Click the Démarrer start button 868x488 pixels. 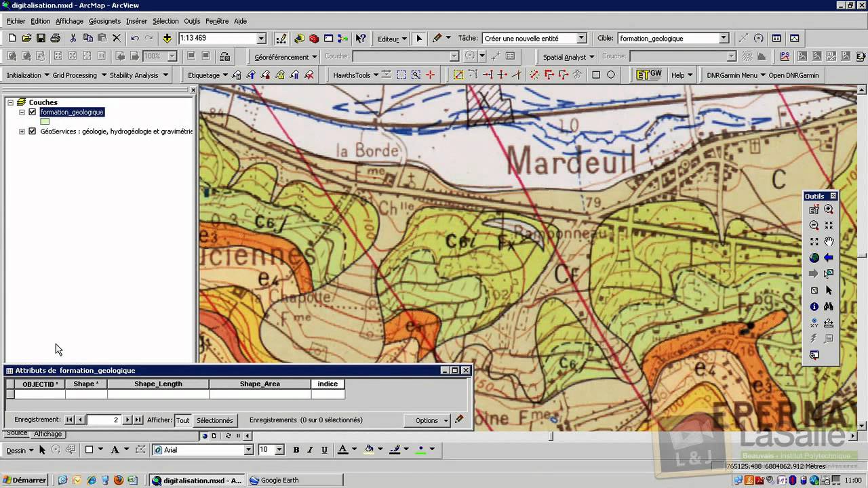[24, 480]
